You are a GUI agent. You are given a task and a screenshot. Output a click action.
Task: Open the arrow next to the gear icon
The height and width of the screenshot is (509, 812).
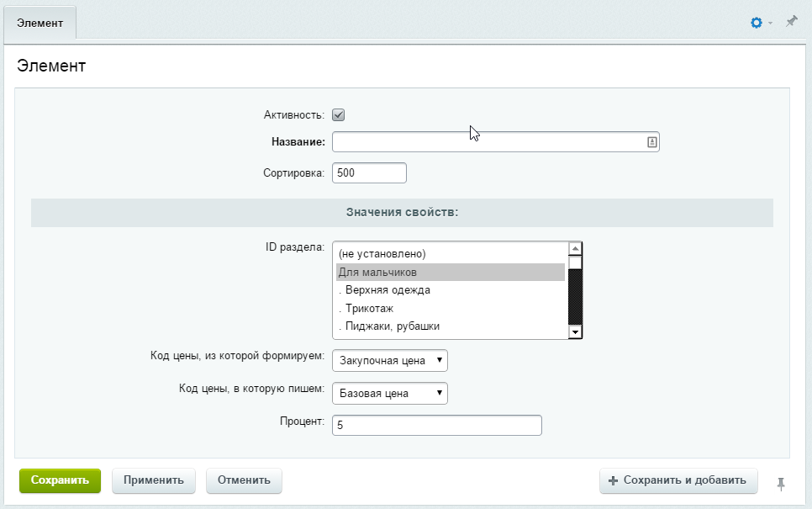pos(770,23)
